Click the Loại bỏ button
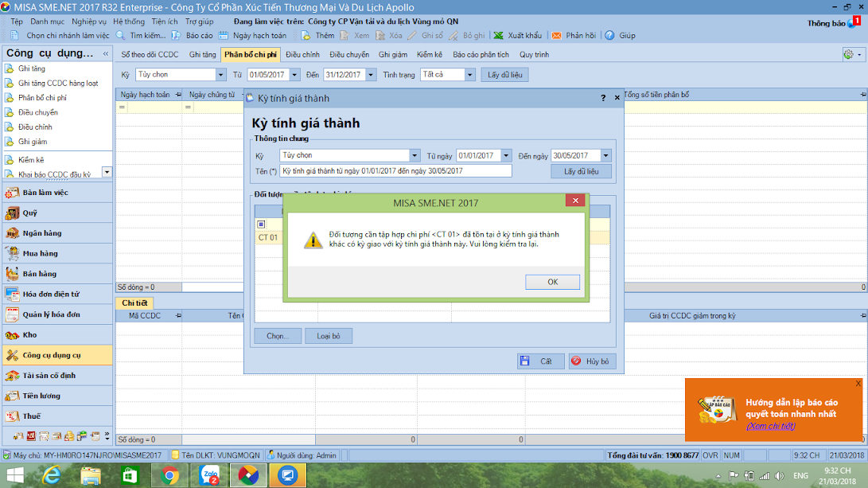868x488 pixels. click(329, 336)
